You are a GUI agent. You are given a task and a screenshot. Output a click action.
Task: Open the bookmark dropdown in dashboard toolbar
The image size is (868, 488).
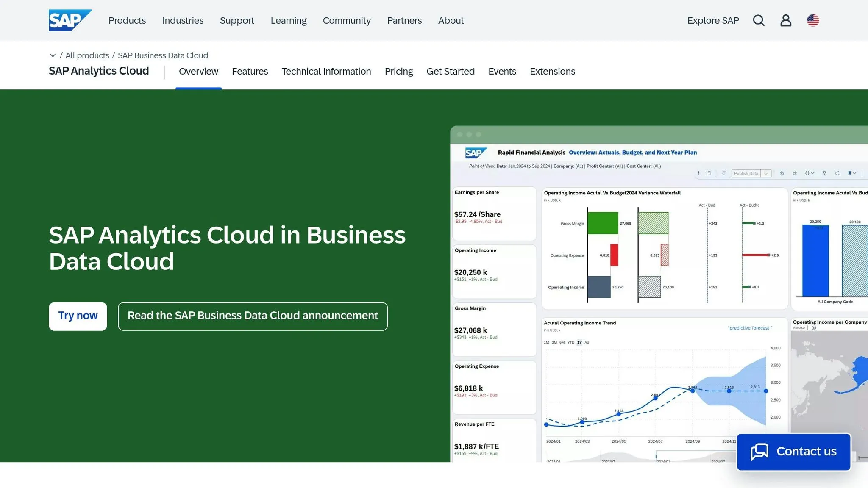pos(852,173)
